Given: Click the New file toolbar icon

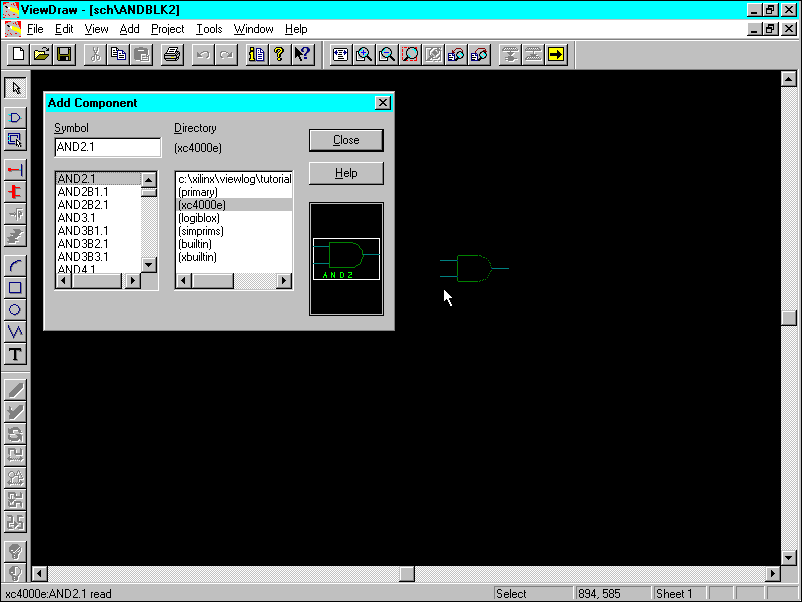Looking at the screenshot, I should pyautogui.click(x=18, y=54).
